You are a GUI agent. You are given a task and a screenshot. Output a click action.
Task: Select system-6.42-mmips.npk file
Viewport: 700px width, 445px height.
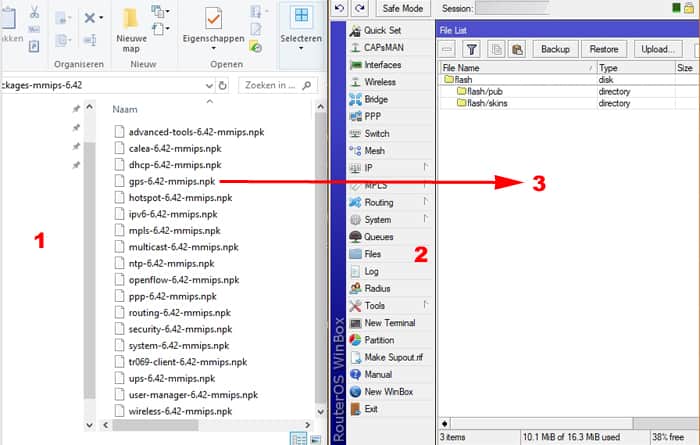point(171,346)
